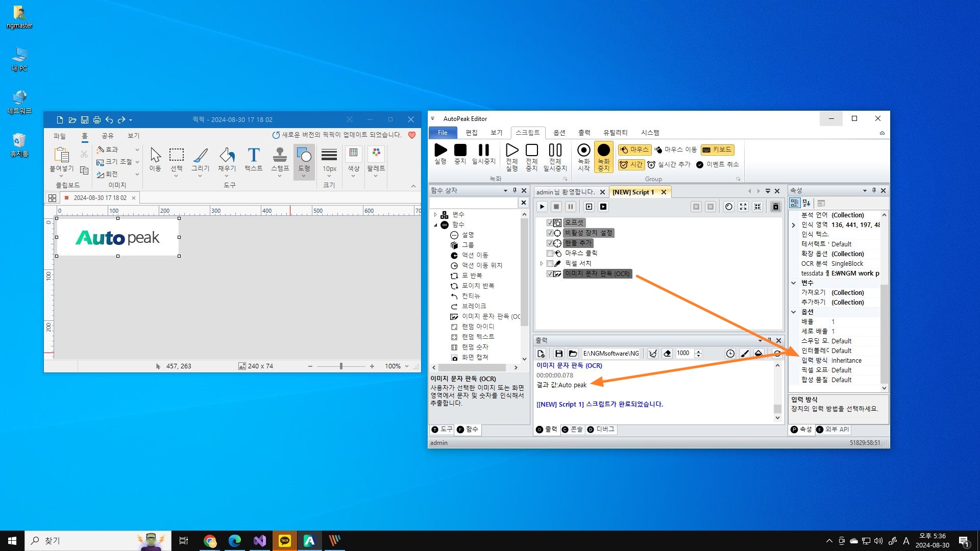Expand the 픽셀 서치 tree node
Screen dimensions: 980x551
point(542,264)
